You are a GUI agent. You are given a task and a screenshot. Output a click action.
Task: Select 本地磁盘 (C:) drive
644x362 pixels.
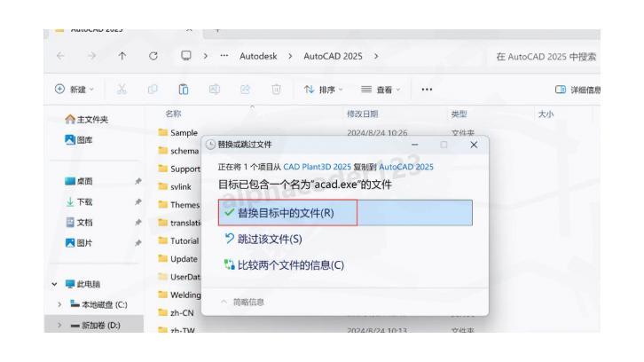[x=98, y=304]
